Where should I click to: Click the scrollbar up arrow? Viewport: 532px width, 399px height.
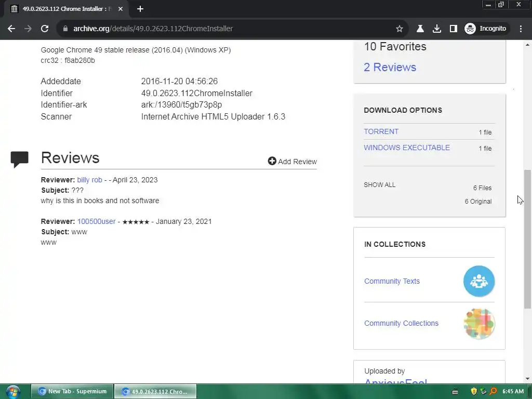(527, 45)
